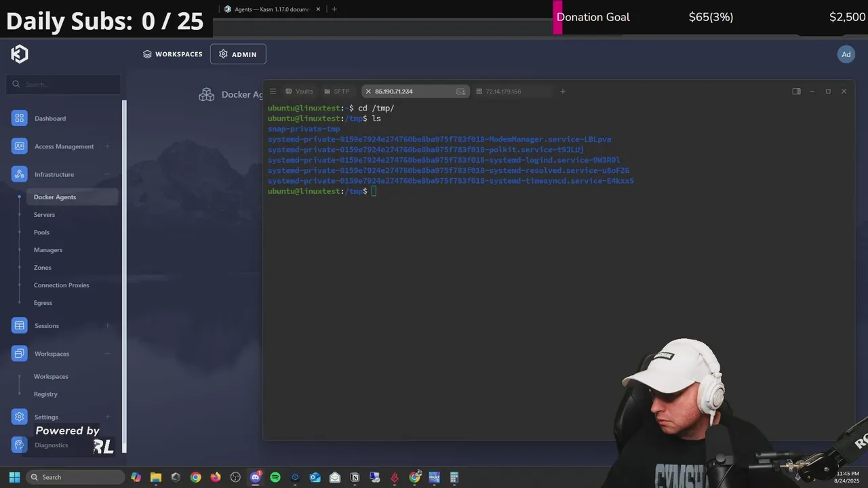Click the Diagnostics sidebar icon
The width and height of the screenshot is (868, 488).
[19, 445]
